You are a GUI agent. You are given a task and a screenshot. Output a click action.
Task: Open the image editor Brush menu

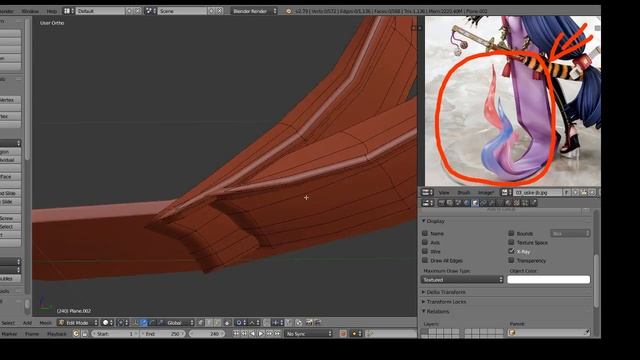pyautogui.click(x=463, y=192)
